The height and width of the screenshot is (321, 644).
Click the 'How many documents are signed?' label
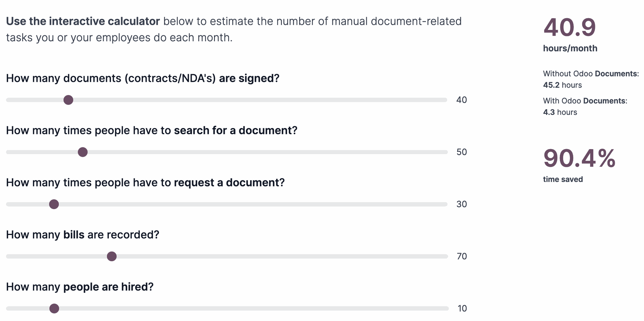point(143,78)
